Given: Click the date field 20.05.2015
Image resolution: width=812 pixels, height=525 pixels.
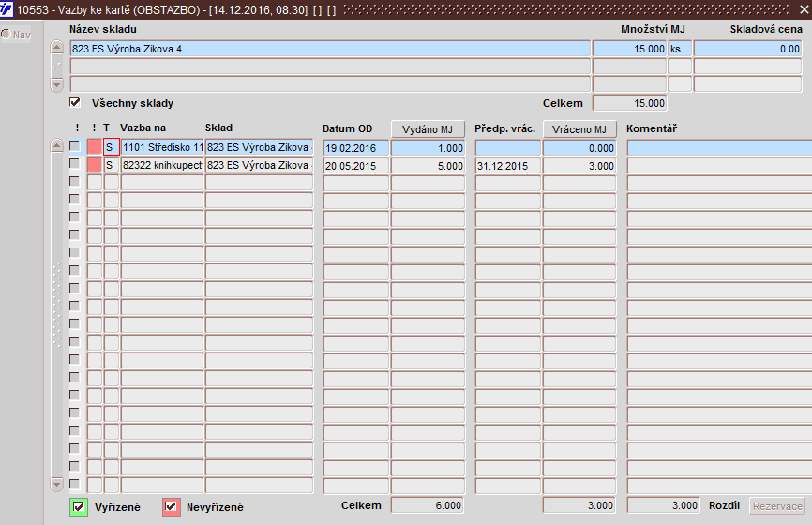Looking at the screenshot, I should tap(355, 166).
